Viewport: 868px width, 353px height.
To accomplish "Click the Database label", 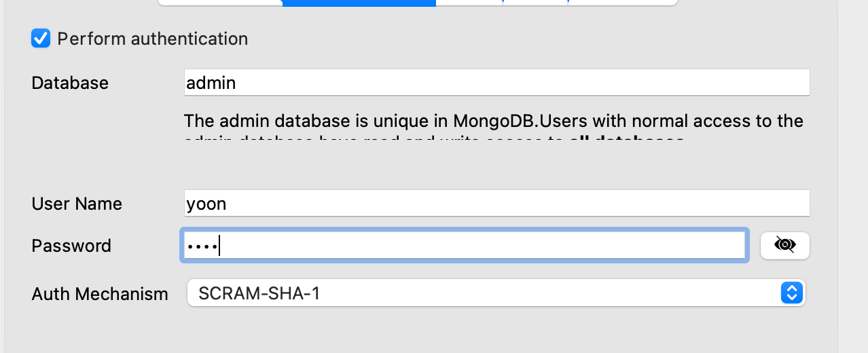I will click(70, 83).
